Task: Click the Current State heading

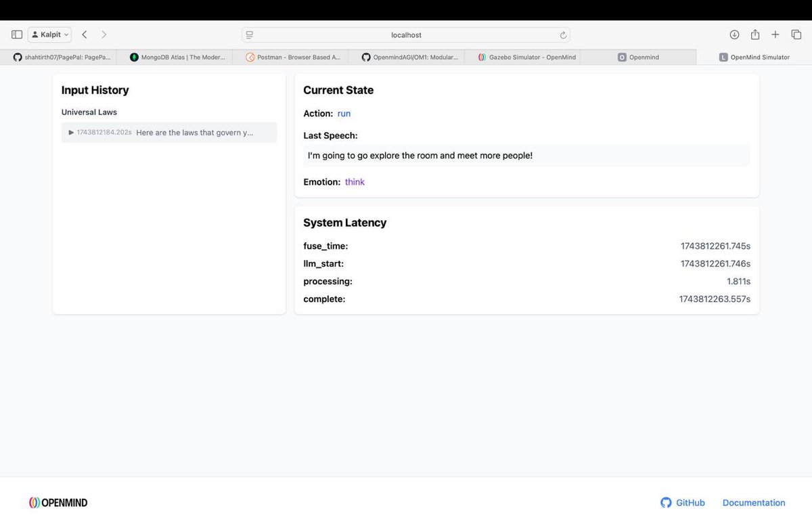Action: click(x=338, y=90)
